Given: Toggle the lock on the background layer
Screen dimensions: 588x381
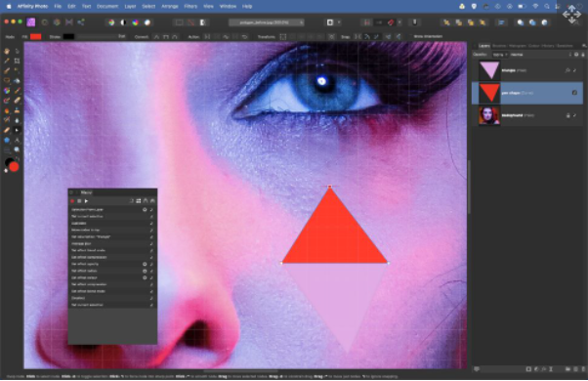Looking at the screenshot, I should [x=568, y=115].
